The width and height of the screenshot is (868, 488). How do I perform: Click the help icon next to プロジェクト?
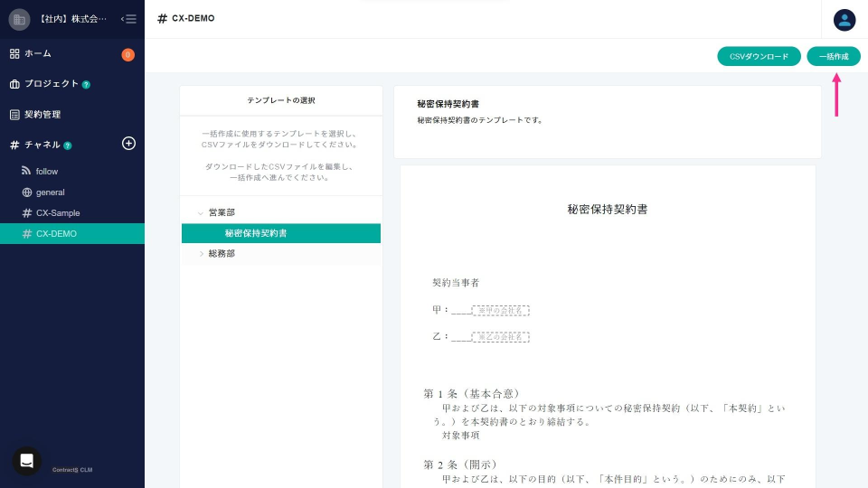pos(86,85)
